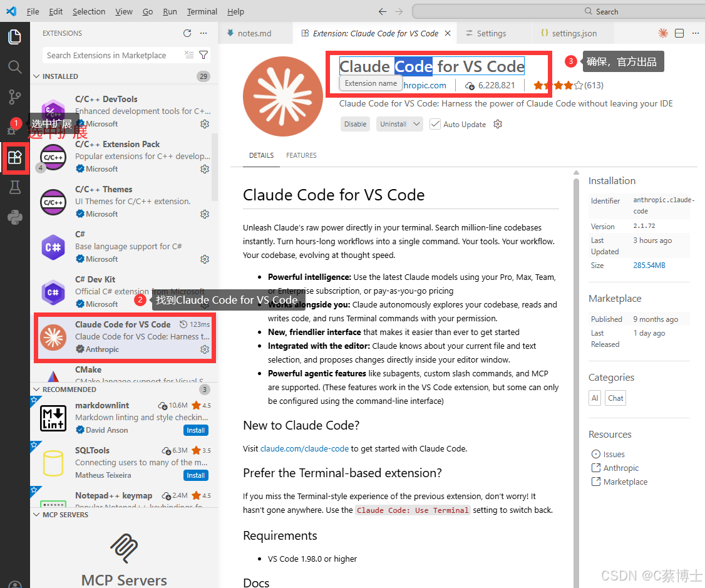Screen dimensions: 705x588
Task: Open the Explorer view in activity bar
Action: click(15, 37)
